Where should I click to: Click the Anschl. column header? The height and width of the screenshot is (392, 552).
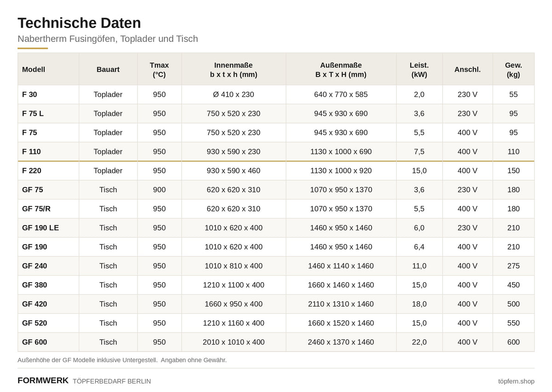pyautogui.click(x=467, y=69)
